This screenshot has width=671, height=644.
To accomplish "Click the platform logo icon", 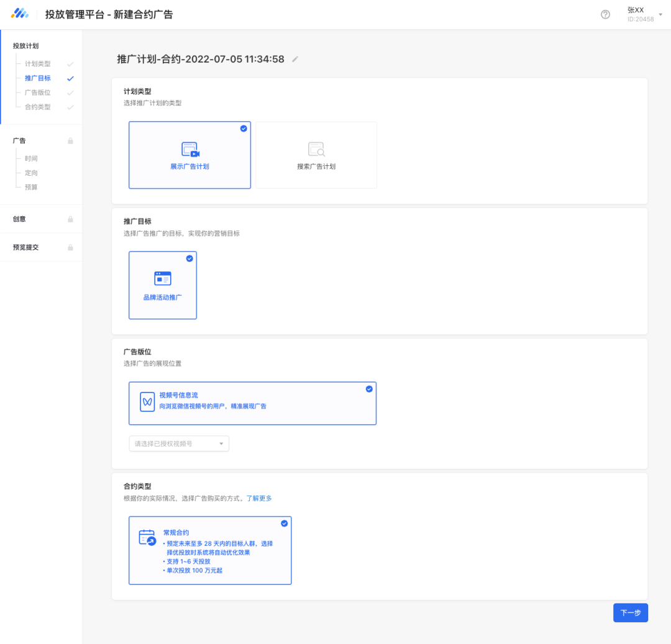I will point(20,14).
